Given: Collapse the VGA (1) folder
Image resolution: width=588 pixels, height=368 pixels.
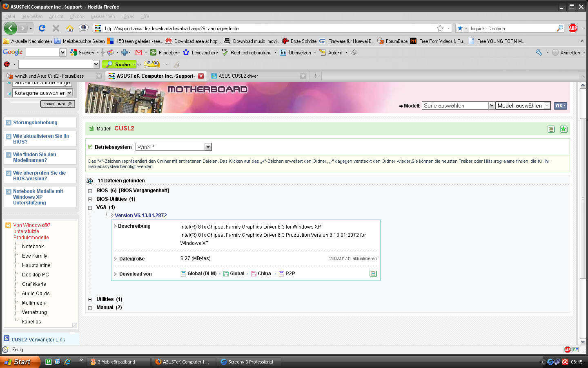Looking at the screenshot, I should 90,208.
